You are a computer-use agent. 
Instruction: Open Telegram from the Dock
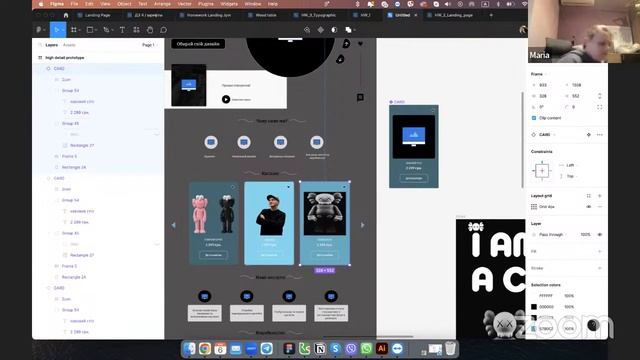tap(267, 349)
